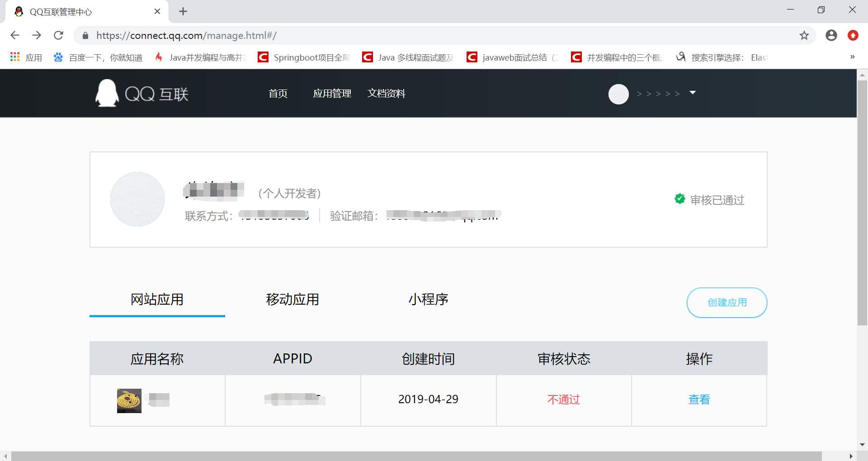The width and height of the screenshot is (868, 461).
Task: Restore down the browser window
Action: 821,10
